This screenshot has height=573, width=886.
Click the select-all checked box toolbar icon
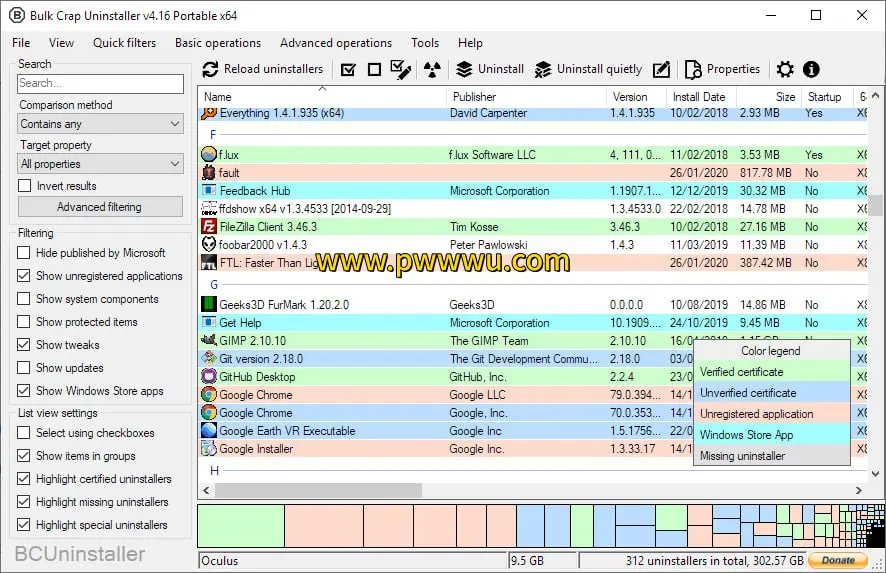349,70
